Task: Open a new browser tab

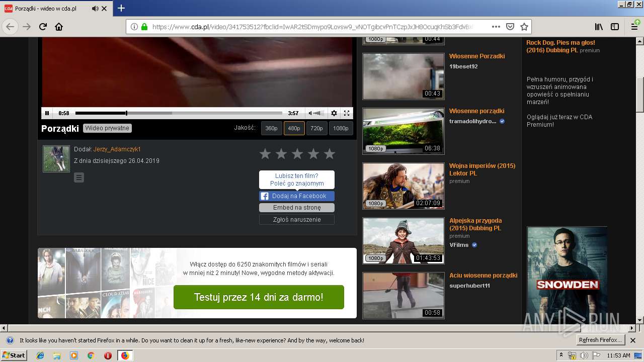Action: click(121, 8)
